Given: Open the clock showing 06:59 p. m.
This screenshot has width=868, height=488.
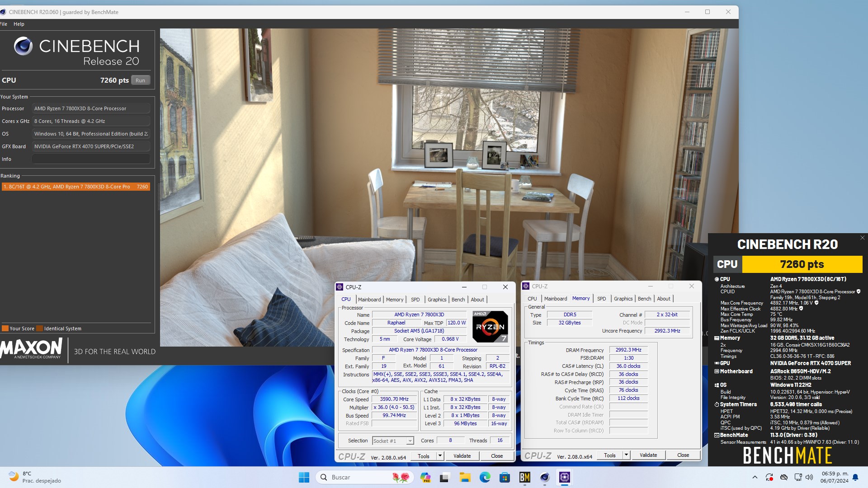Looking at the screenshot, I should [835, 477].
